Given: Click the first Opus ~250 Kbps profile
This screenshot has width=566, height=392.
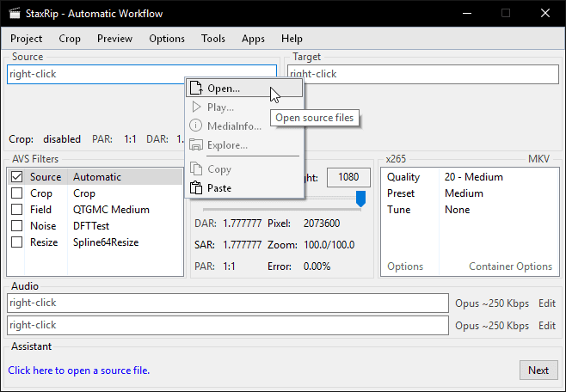Looking at the screenshot, I should pyautogui.click(x=492, y=303).
